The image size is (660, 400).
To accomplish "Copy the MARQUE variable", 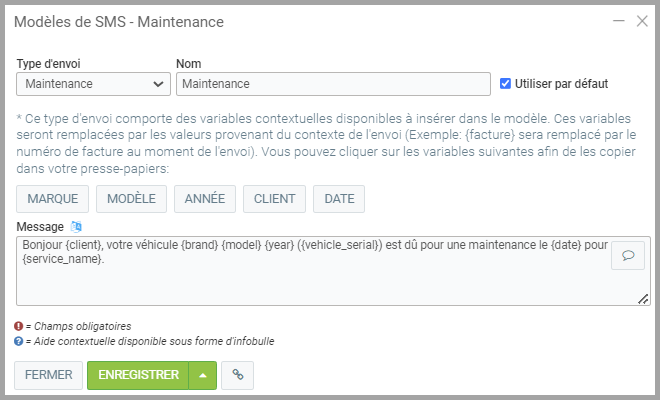I will click(x=53, y=199).
